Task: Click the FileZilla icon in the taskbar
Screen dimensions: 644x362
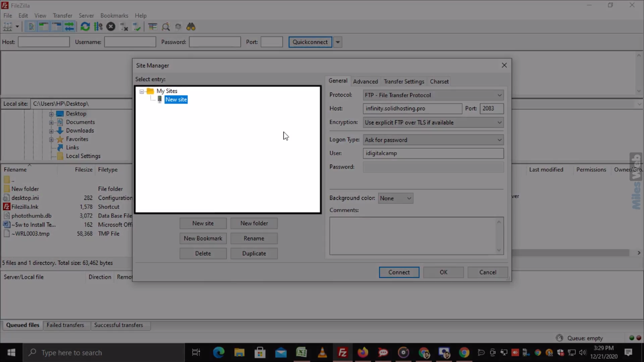Action: (343, 353)
